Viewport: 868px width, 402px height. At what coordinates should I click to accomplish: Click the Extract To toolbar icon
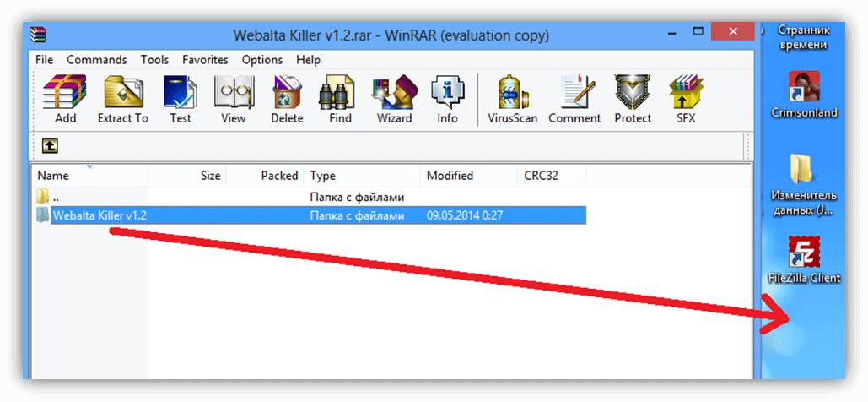click(123, 100)
